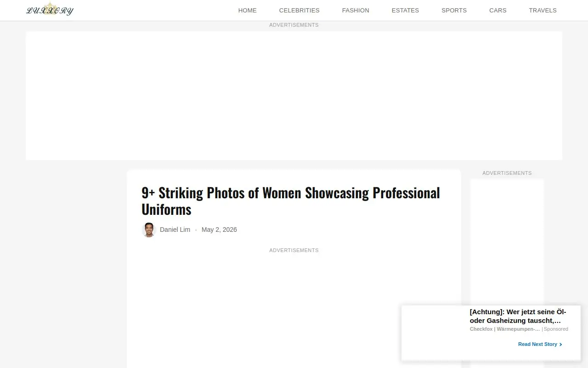Click the Luxxory site logo

[x=50, y=10]
